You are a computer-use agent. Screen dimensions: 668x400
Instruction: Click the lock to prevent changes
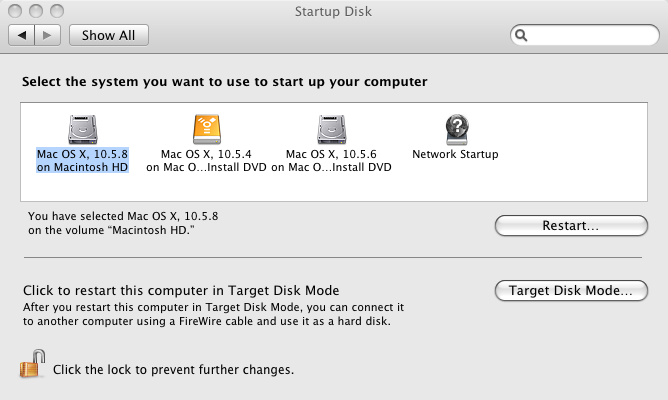(x=32, y=364)
